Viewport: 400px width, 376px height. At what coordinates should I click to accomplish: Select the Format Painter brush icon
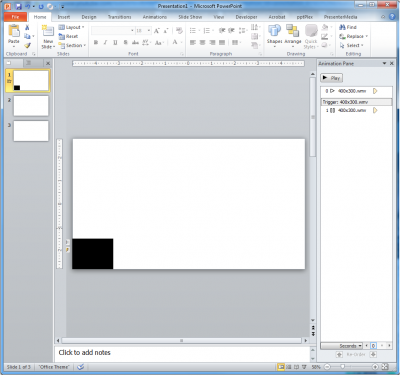click(28, 45)
